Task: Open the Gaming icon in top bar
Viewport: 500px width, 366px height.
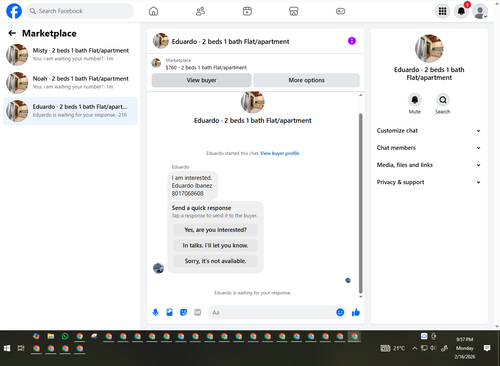Action: click(340, 11)
